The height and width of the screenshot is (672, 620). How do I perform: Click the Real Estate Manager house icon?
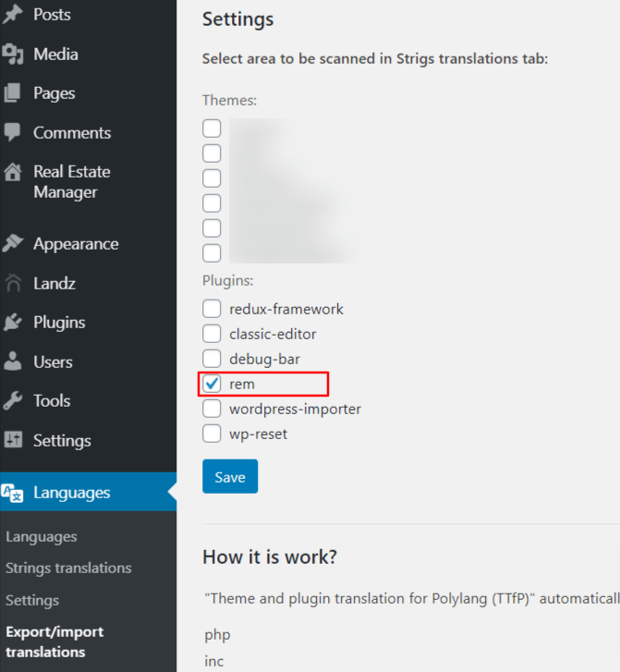(12, 172)
